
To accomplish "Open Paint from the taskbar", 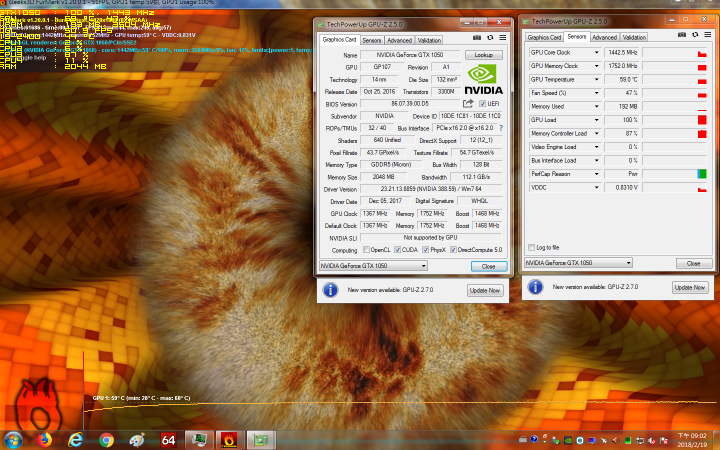I will tap(137, 440).
